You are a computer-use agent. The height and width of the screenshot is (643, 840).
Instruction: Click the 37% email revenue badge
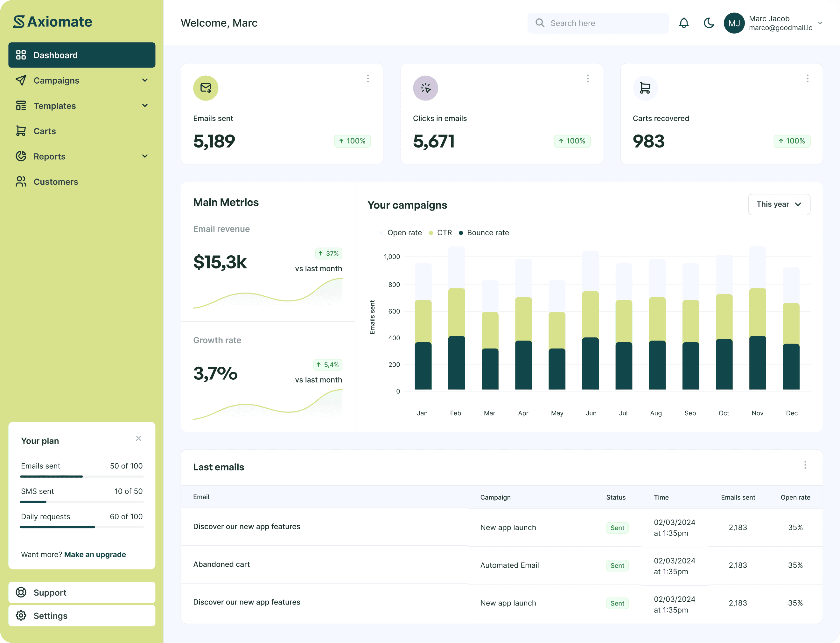click(328, 253)
